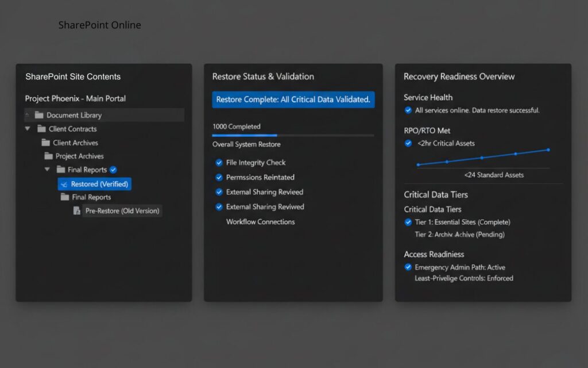The height and width of the screenshot is (368, 588).
Task: Click the icon inside Restored (Verified) item
Action: coord(64,184)
